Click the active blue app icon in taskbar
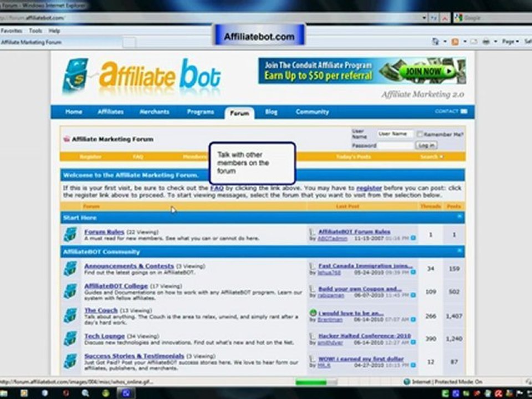532x399 pixels. pos(126,393)
